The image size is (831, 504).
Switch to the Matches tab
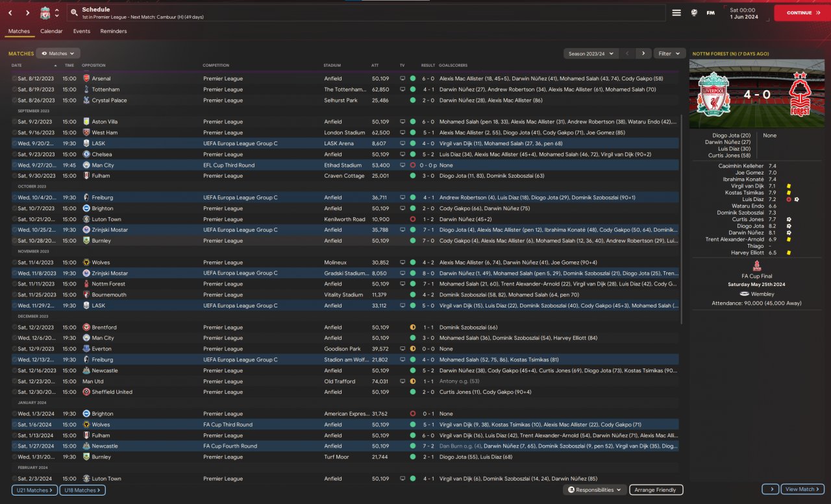pyautogui.click(x=19, y=31)
